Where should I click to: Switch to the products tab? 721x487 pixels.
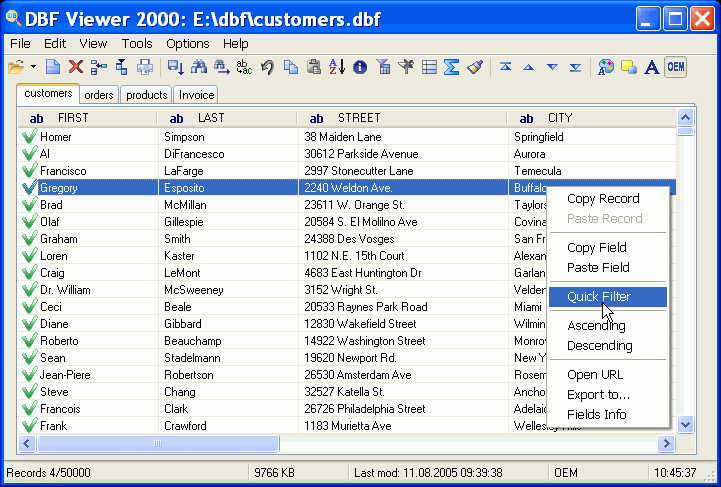click(x=147, y=95)
